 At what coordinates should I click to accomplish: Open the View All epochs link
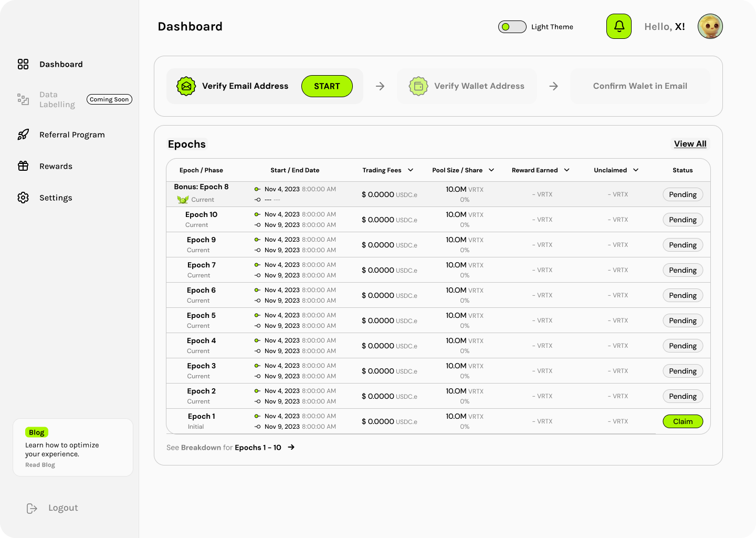pos(690,144)
